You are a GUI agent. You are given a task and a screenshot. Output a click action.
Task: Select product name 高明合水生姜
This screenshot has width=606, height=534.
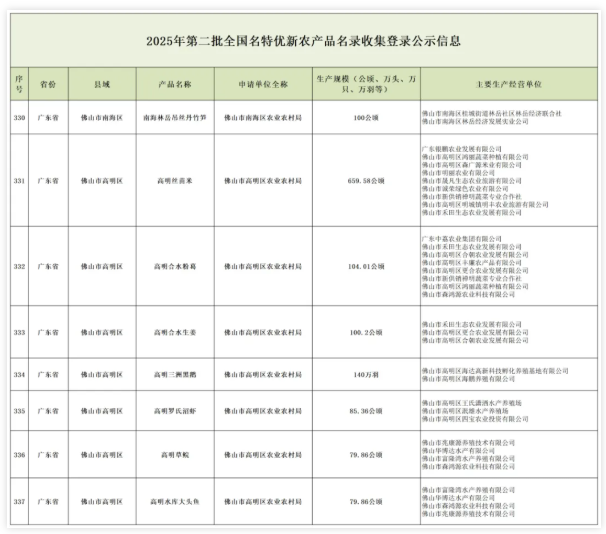coord(176,332)
